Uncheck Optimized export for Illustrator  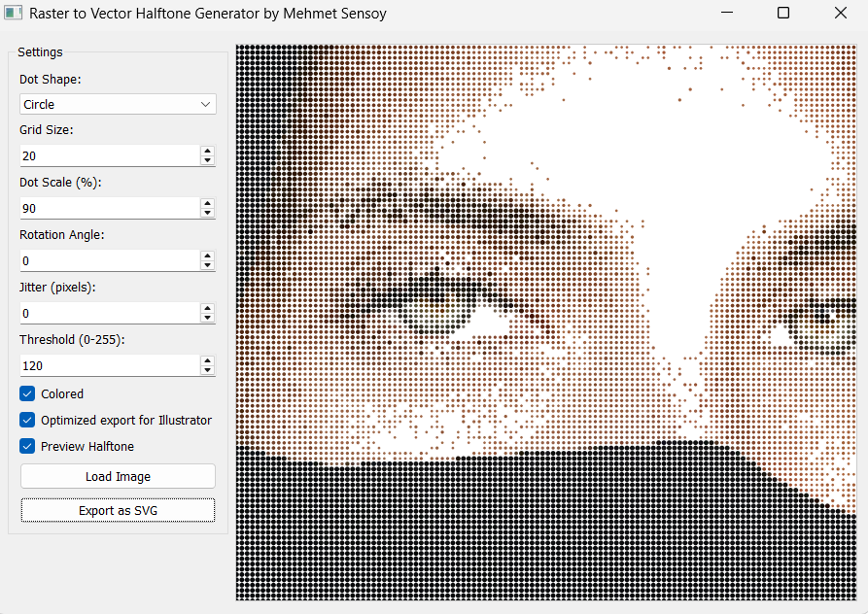[x=27, y=420]
